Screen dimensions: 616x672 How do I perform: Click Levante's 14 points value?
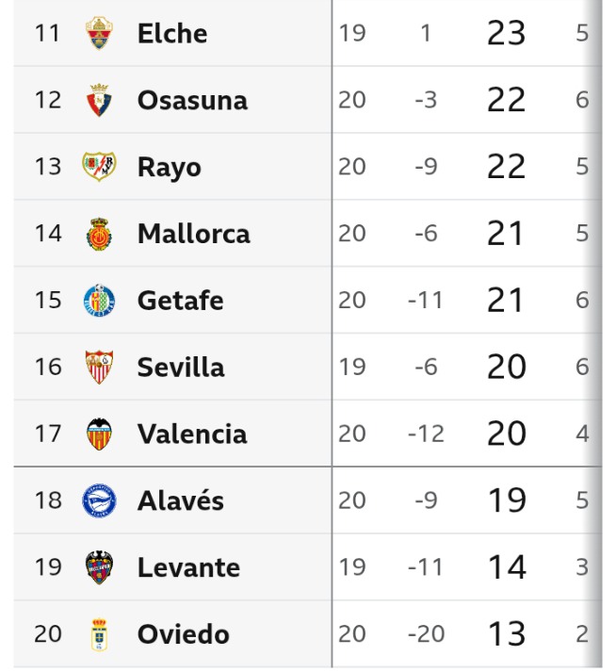pos(506,567)
